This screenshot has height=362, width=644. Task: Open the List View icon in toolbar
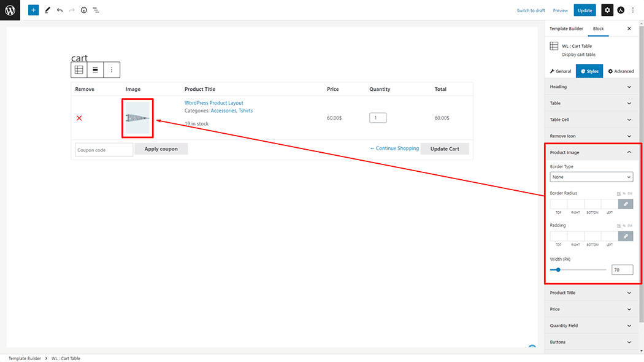coord(96,10)
